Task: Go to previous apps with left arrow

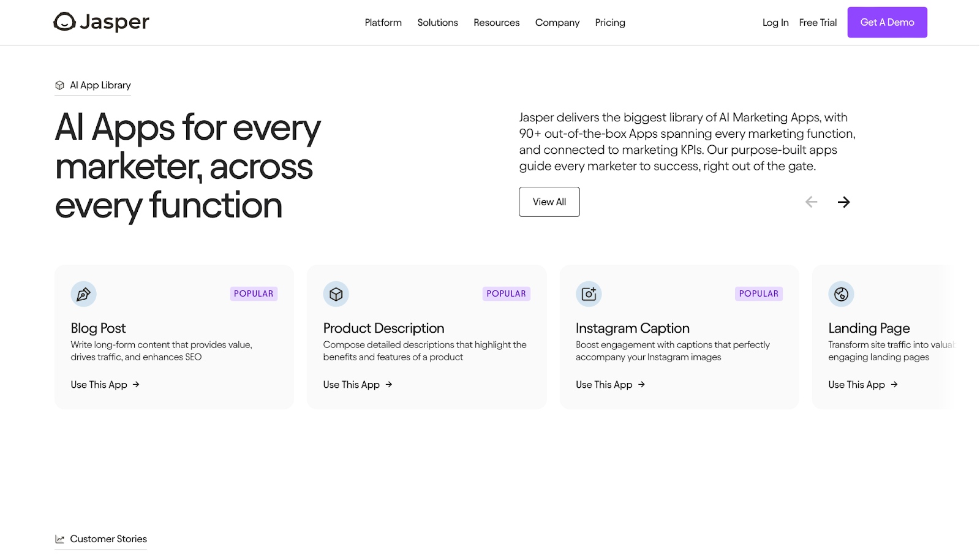Action: click(811, 202)
